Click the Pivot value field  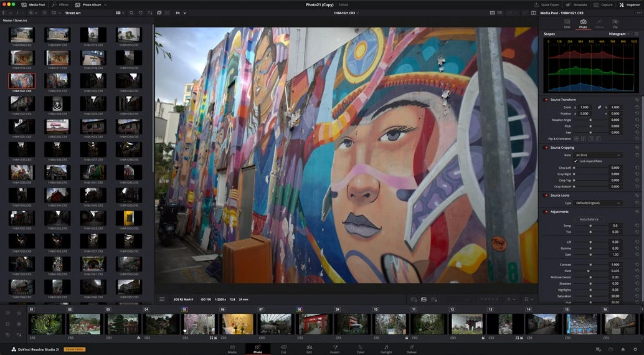pyautogui.click(x=615, y=271)
